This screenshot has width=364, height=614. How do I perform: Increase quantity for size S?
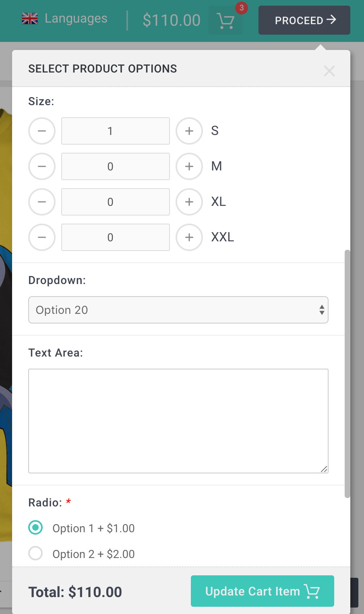pyautogui.click(x=189, y=131)
